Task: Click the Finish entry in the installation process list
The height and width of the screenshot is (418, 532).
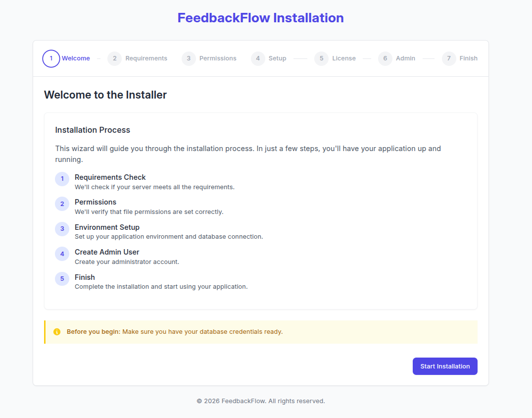Action: tap(85, 277)
